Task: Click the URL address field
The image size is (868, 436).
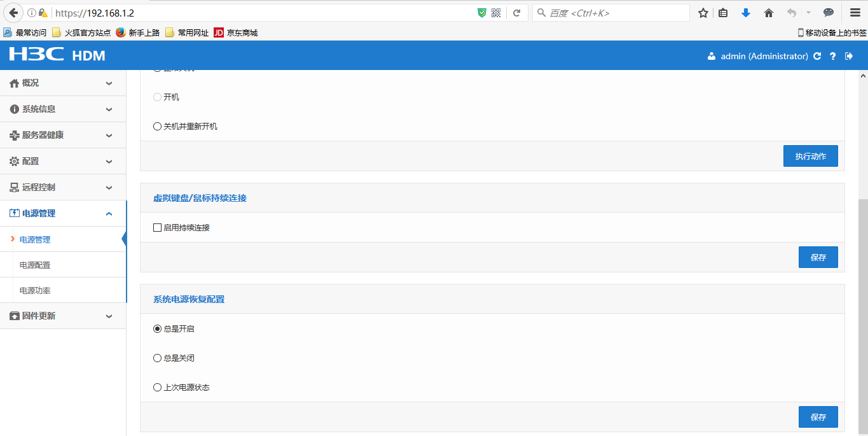Action: coord(264,13)
